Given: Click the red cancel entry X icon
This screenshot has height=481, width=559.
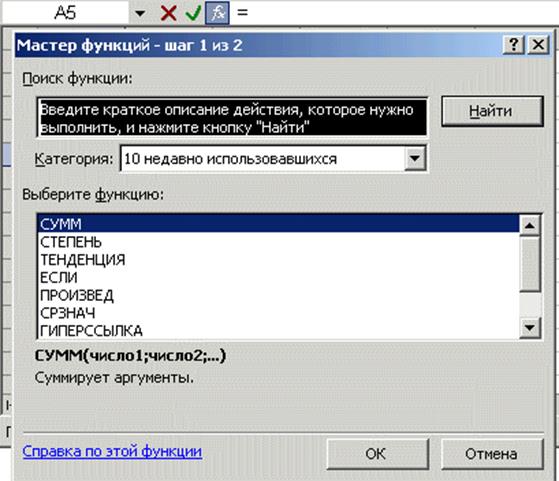Looking at the screenshot, I should click(x=168, y=13).
